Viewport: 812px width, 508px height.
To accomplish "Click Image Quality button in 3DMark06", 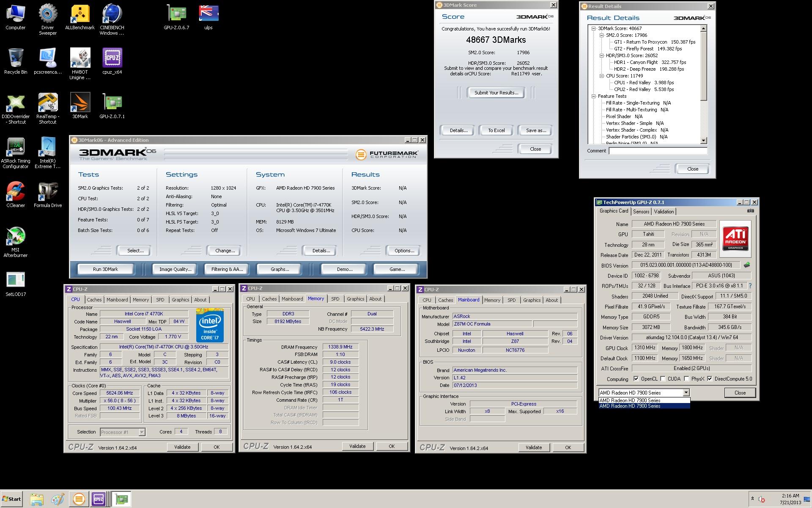I will pyautogui.click(x=175, y=269).
